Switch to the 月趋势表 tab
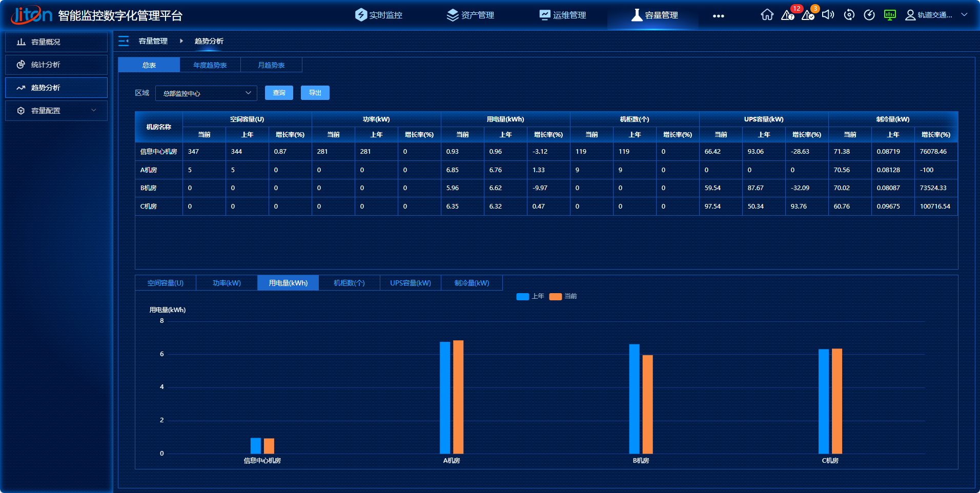 [x=271, y=65]
